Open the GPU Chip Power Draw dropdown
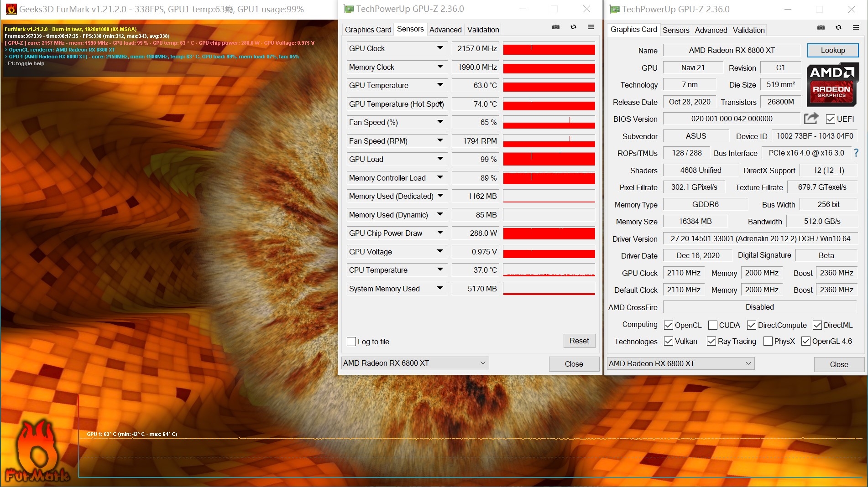Viewport: 868px width, 487px height. 440,233
